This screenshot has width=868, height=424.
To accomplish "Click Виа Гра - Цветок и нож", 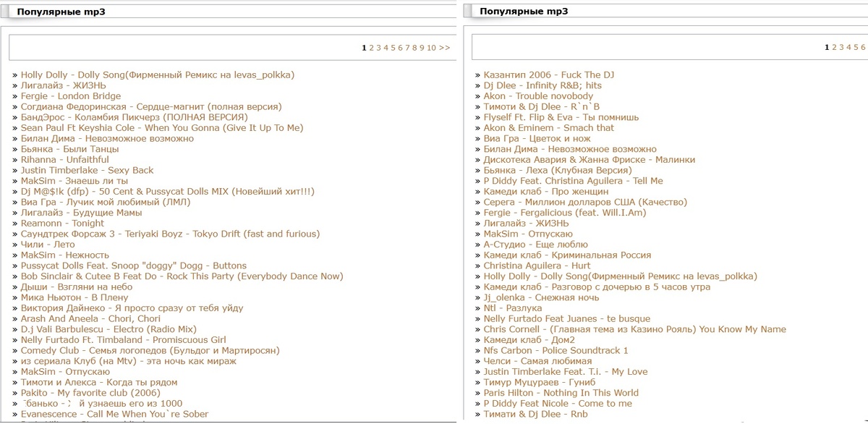I will click(537, 138).
